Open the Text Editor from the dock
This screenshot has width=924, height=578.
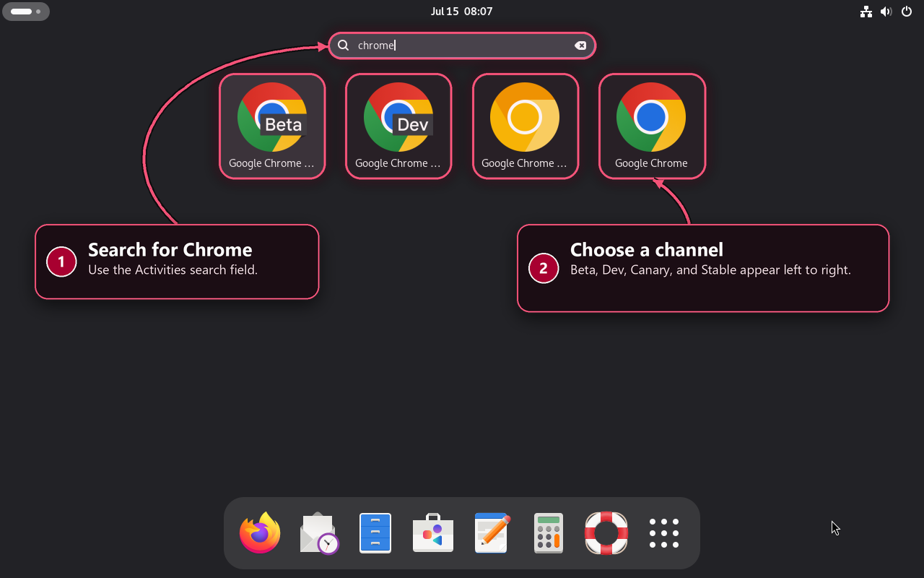492,533
